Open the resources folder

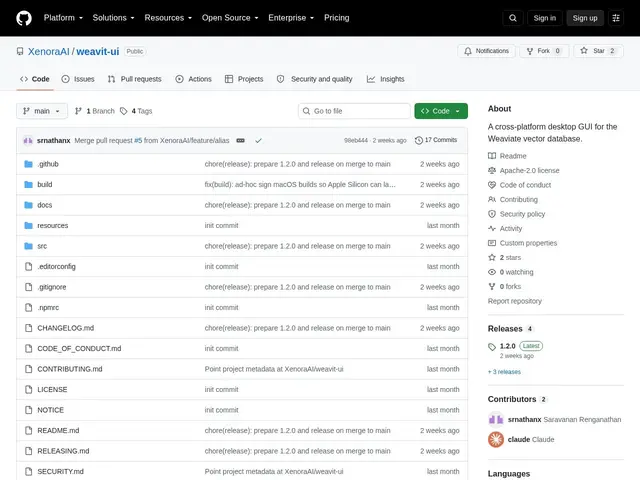(x=53, y=225)
